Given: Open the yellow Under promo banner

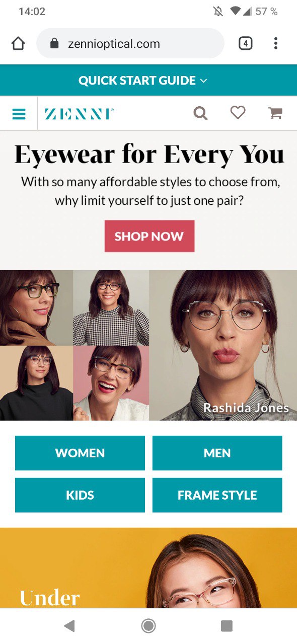Looking at the screenshot, I should click(x=148, y=568).
